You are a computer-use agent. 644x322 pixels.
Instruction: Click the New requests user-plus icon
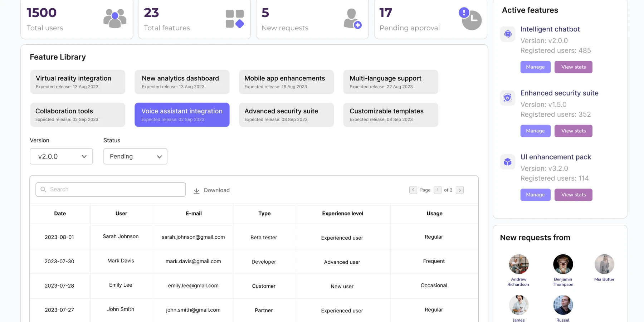352,19
